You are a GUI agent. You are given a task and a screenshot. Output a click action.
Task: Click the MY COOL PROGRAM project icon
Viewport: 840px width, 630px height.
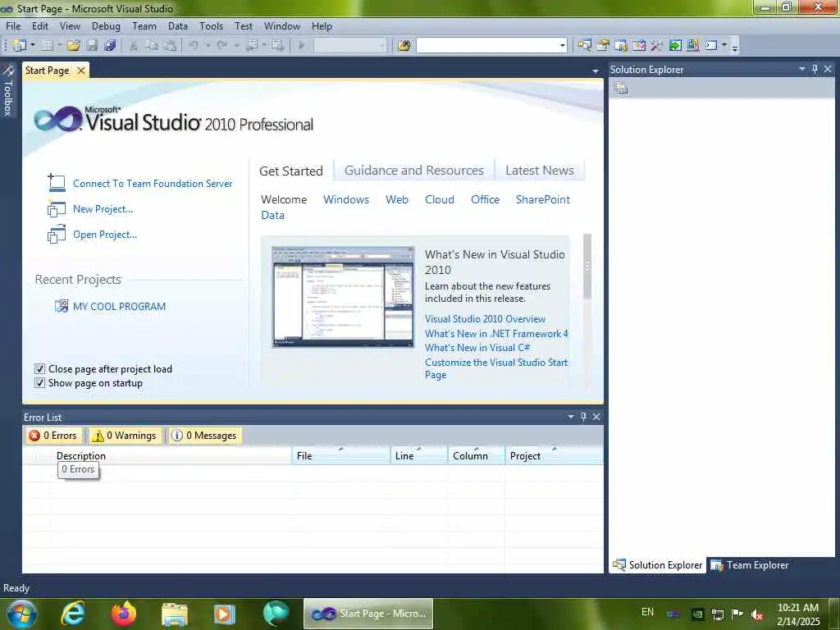click(62, 306)
